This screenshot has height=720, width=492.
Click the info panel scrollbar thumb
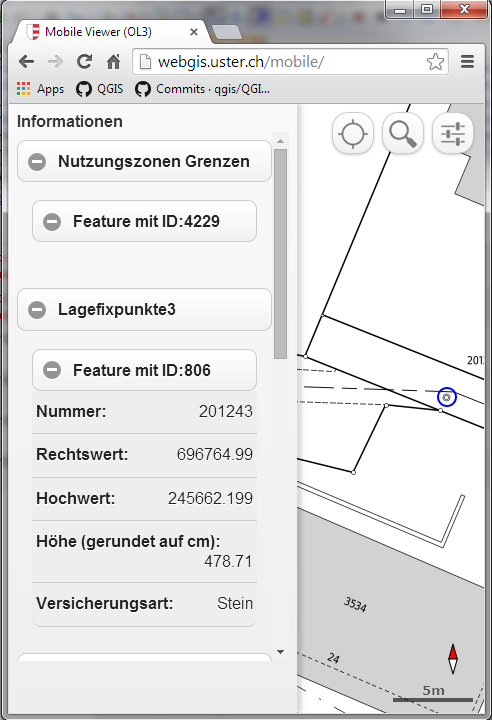[x=280, y=253]
